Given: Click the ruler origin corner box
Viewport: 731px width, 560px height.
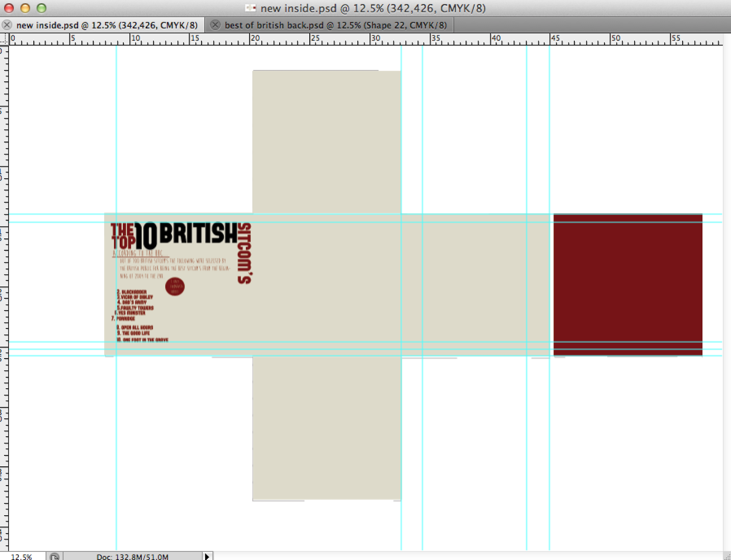Looking at the screenshot, I should tap(4, 39).
